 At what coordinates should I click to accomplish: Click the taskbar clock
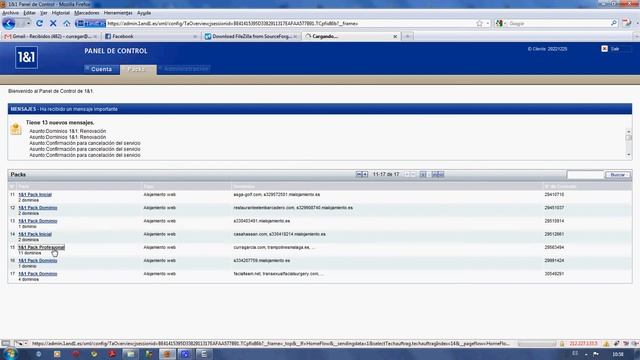coord(618,354)
